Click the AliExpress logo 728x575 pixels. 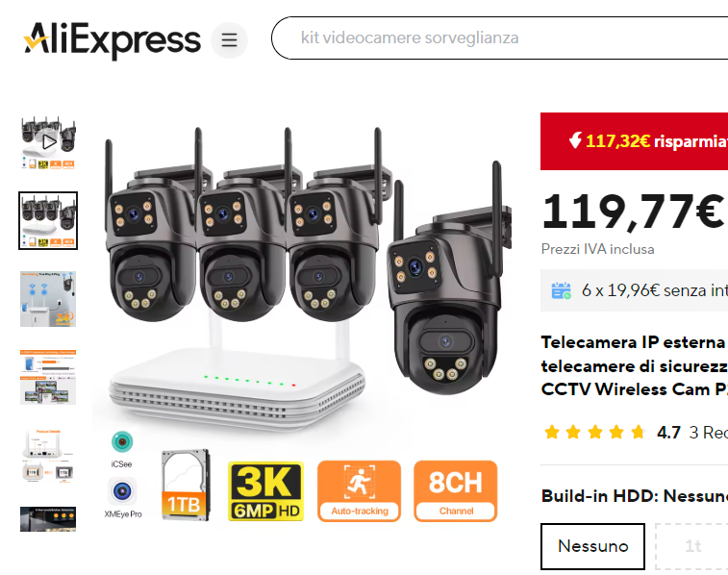pos(112,40)
